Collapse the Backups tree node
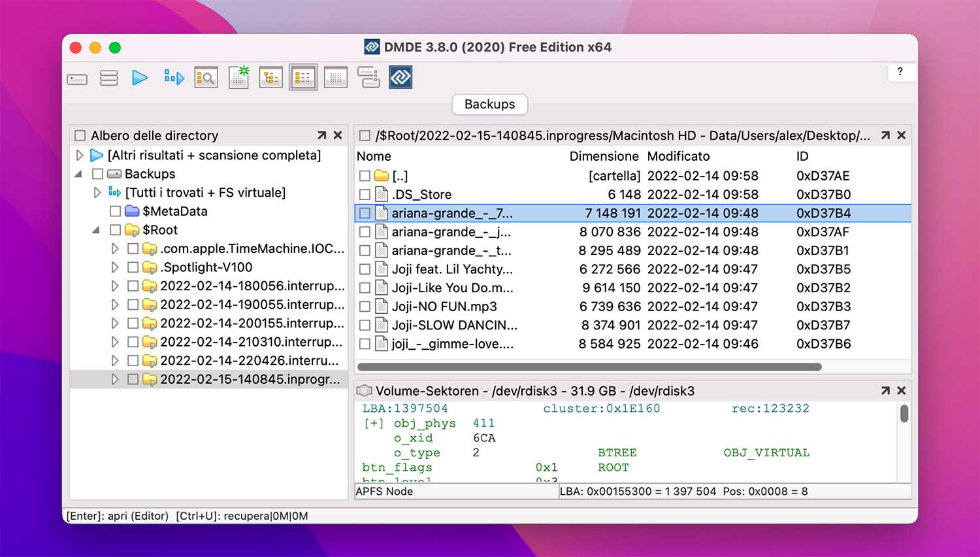This screenshot has width=980, height=557. click(79, 174)
